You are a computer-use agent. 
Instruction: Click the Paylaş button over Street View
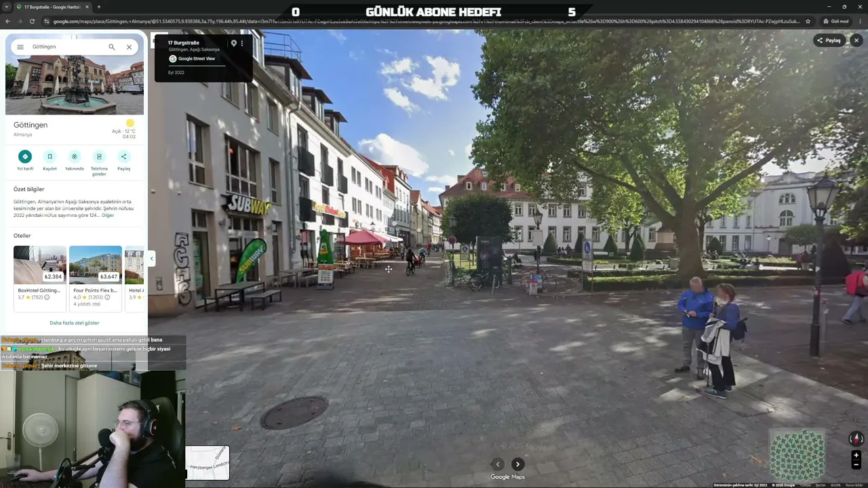tap(829, 40)
